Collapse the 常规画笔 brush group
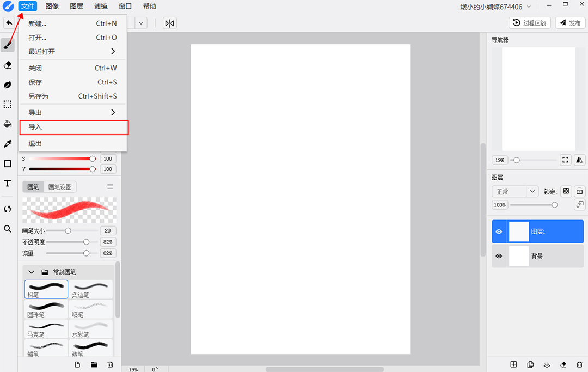588x372 pixels. coord(32,272)
